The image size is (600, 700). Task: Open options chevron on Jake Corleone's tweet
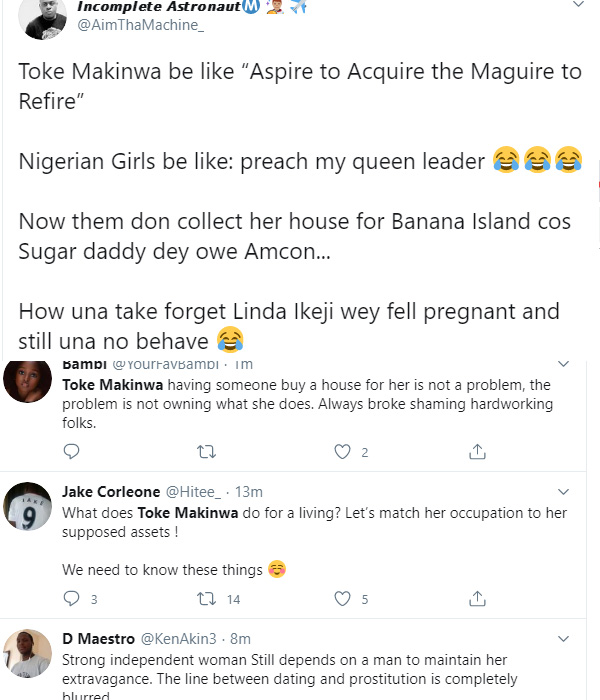564,492
